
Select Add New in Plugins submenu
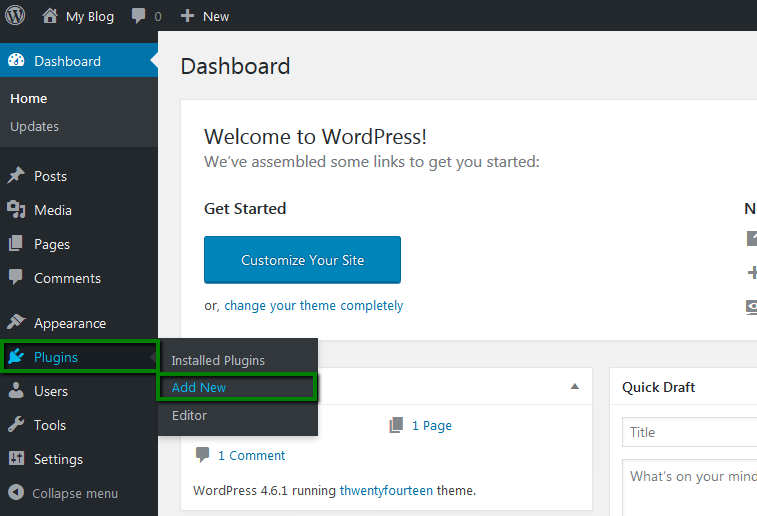[x=237, y=387]
